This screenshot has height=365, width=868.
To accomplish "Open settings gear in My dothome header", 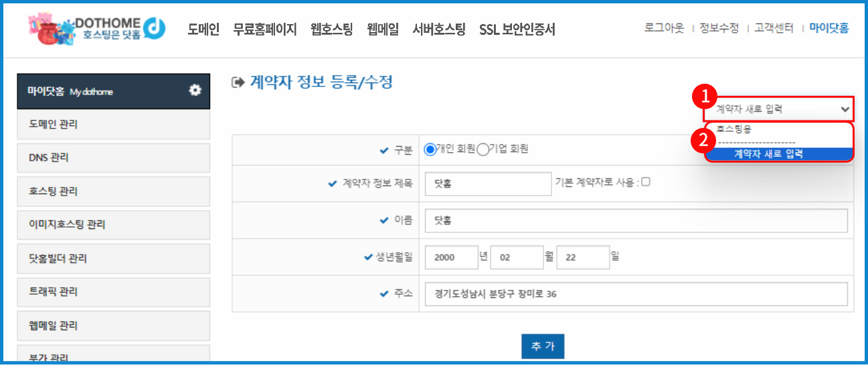I will coord(195,90).
